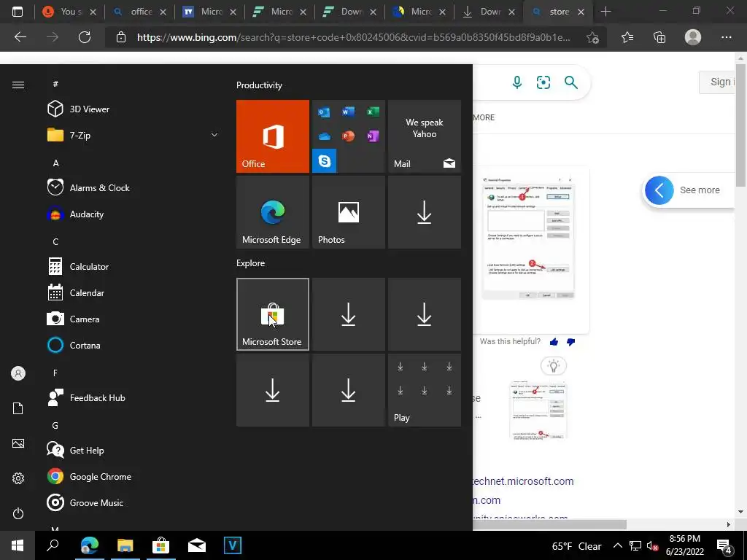Open the Skype tile in Productivity group

[325, 161]
